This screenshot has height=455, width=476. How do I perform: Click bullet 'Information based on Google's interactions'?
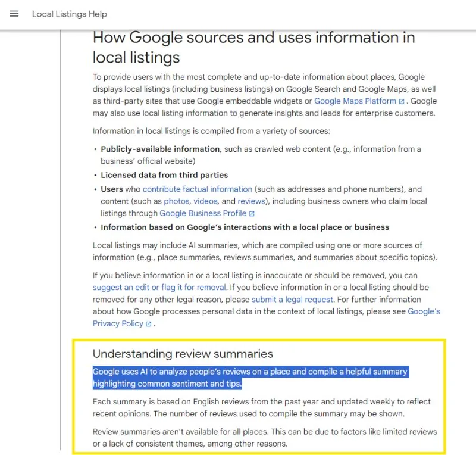(x=245, y=227)
